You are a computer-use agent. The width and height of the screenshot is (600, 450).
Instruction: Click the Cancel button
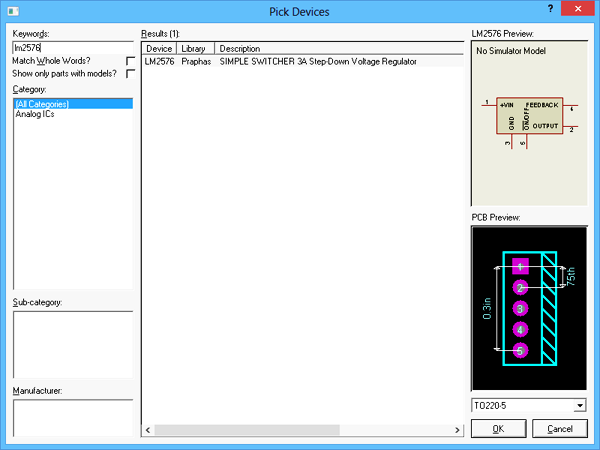(560, 429)
